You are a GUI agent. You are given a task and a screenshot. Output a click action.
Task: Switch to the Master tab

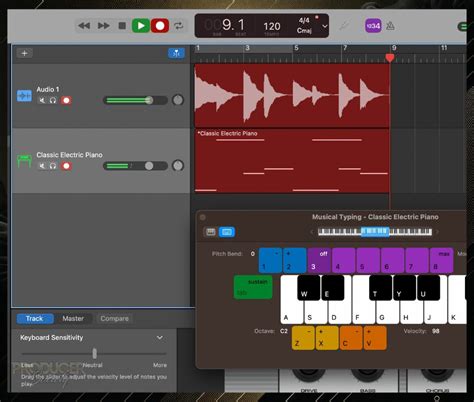(x=73, y=319)
